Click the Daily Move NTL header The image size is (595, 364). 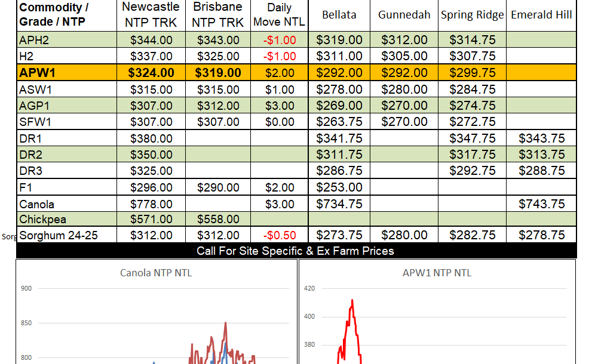(x=280, y=15)
